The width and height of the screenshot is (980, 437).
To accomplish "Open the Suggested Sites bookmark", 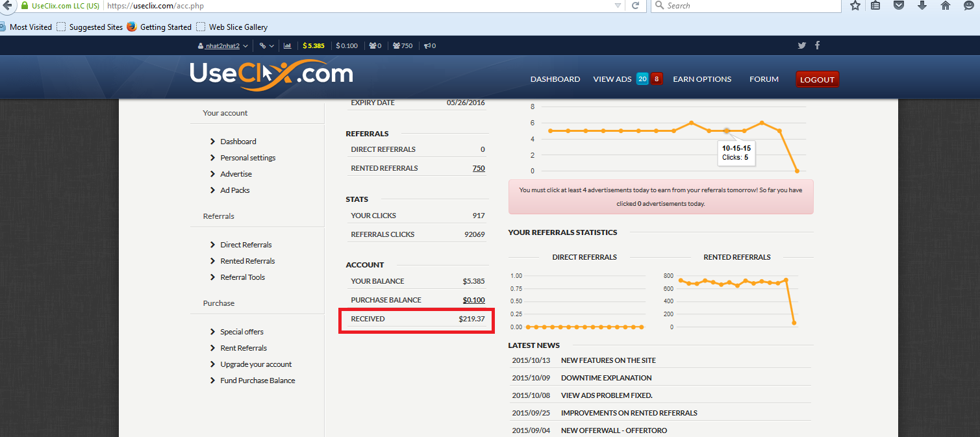I will click(90, 27).
